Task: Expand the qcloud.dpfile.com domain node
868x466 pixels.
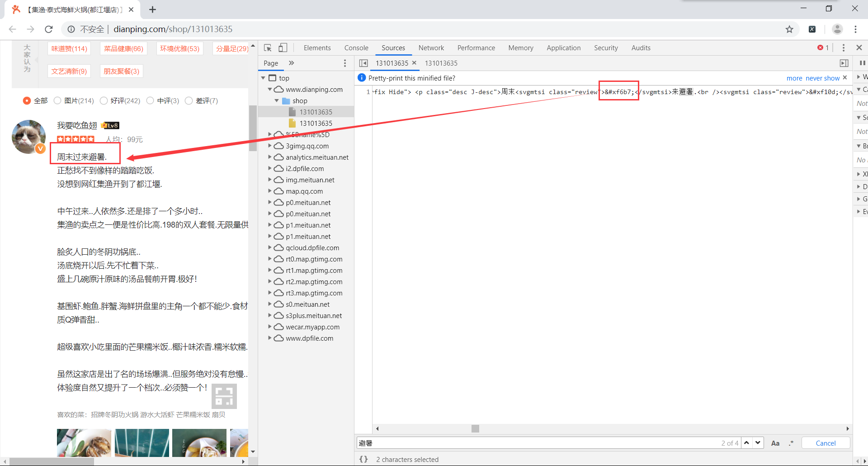Action: point(270,247)
